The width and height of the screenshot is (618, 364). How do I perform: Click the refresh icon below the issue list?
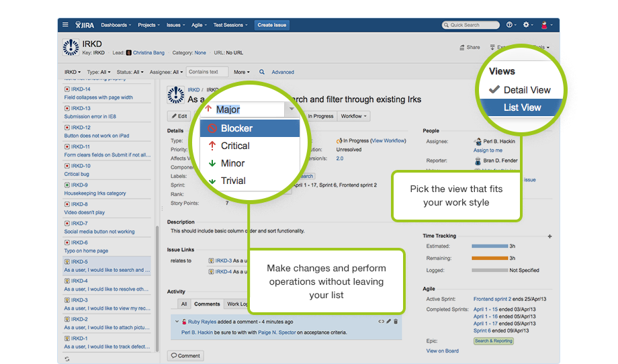[67, 359]
